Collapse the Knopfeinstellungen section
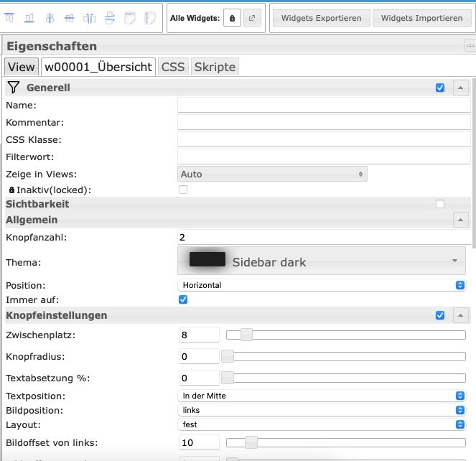 (460, 315)
